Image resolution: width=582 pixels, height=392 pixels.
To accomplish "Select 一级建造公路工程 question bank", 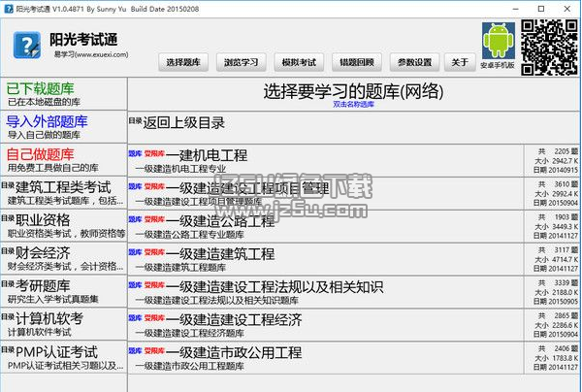I will click(x=326, y=226).
